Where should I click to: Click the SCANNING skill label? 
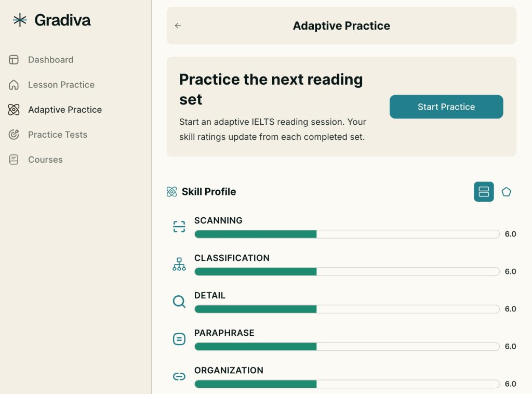point(218,220)
